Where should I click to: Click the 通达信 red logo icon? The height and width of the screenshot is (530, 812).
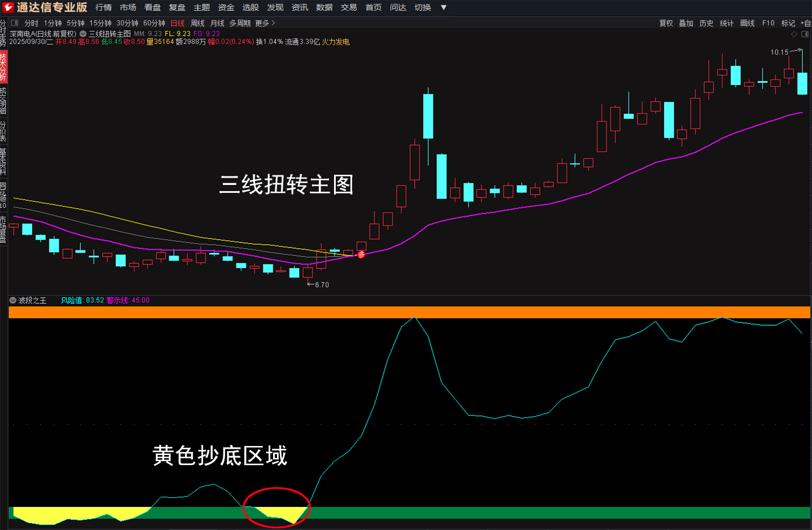[x=8, y=7]
